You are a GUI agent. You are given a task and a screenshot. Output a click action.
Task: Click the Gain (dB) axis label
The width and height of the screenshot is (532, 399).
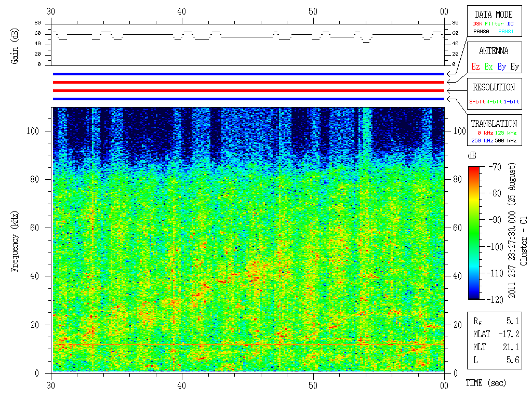click(x=15, y=46)
